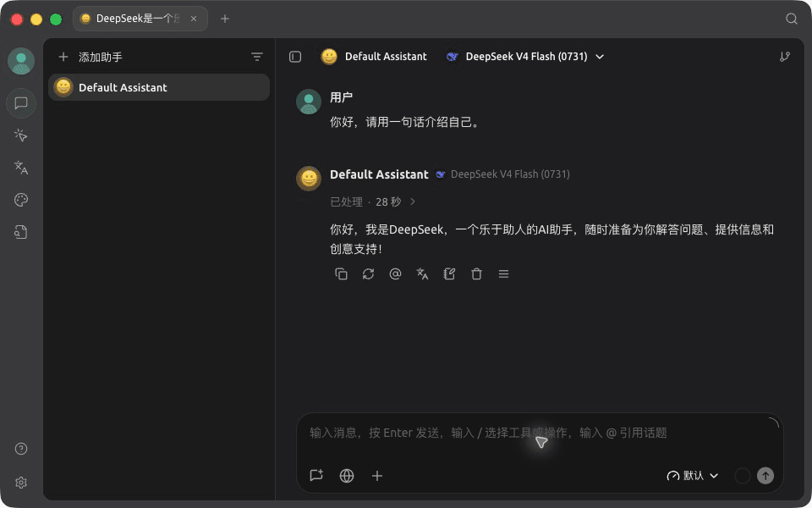Open the files/knowledge search icon in sidebar
Screen dimensions: 812x508
[21, 232]
